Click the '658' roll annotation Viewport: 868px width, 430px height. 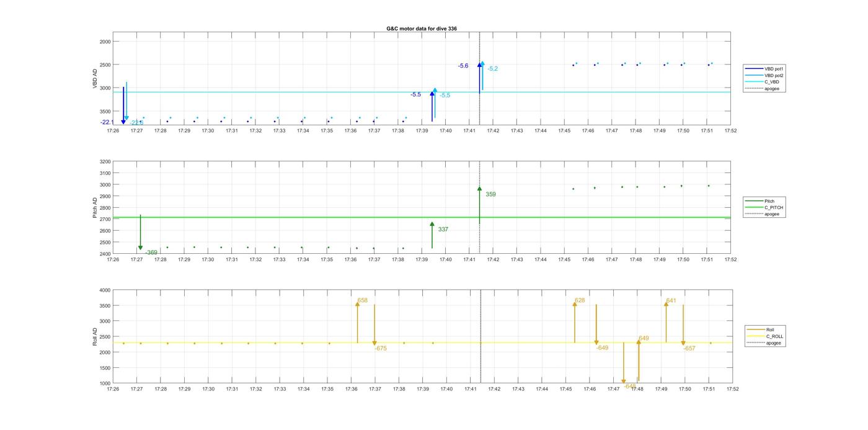363,300
